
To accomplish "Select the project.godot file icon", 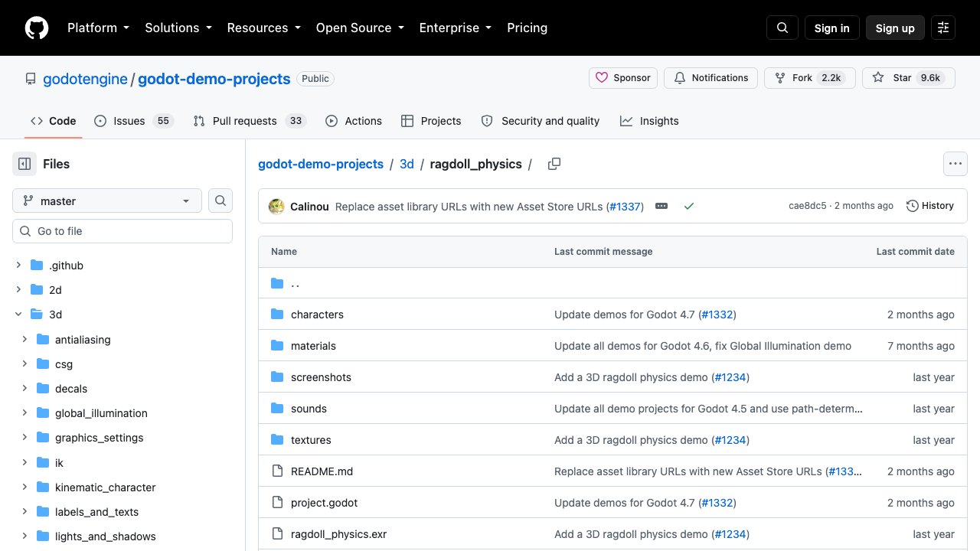I will point(277,503).
